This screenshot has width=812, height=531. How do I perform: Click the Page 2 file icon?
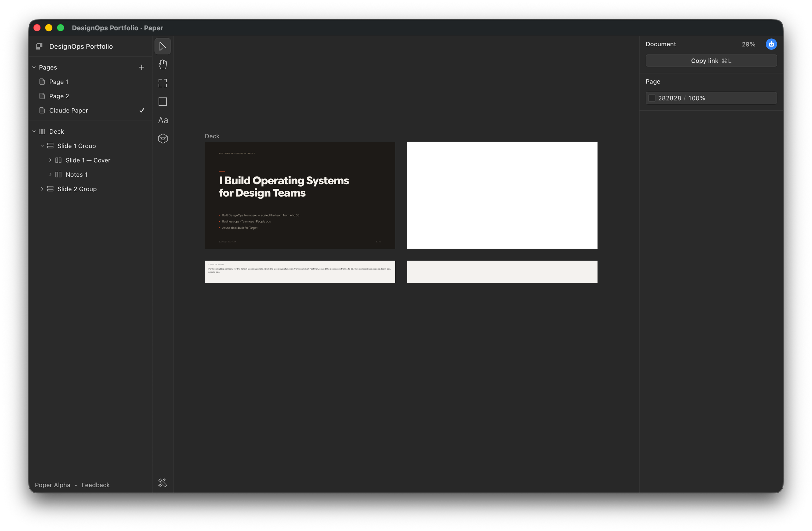[42, 96]
